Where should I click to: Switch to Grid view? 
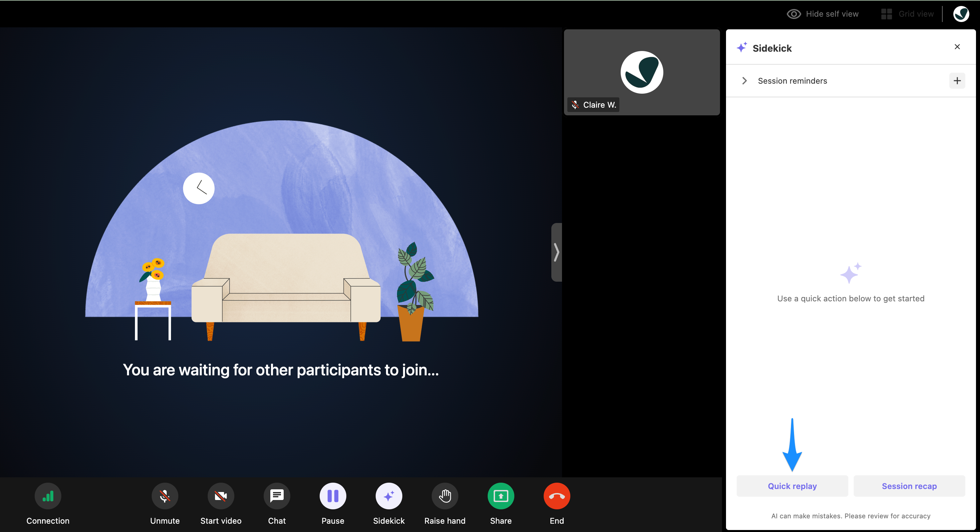(x=907, y=14)
